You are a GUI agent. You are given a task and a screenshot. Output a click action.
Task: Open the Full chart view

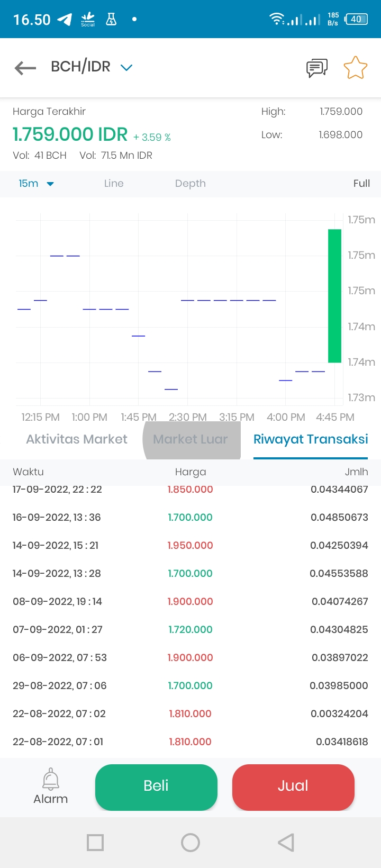click(361, 184)
